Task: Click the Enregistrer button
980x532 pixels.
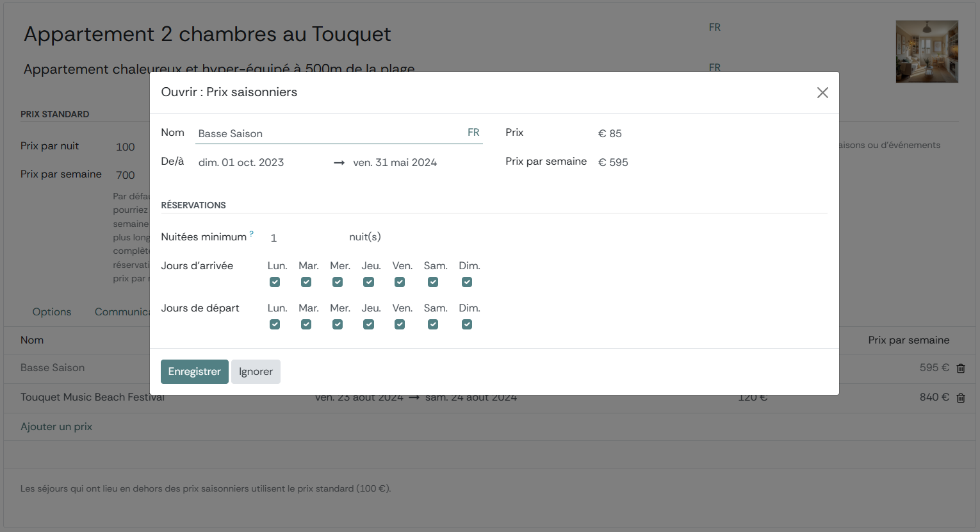Action: tap(194, 372)
